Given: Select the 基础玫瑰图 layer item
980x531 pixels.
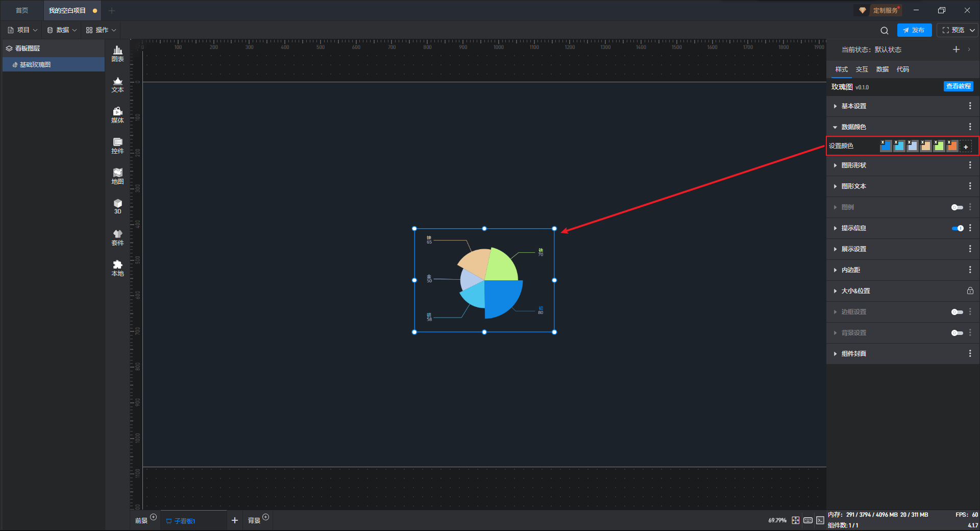Looking at the screenshot, I should pyautogui.click(x=54, y=64).
